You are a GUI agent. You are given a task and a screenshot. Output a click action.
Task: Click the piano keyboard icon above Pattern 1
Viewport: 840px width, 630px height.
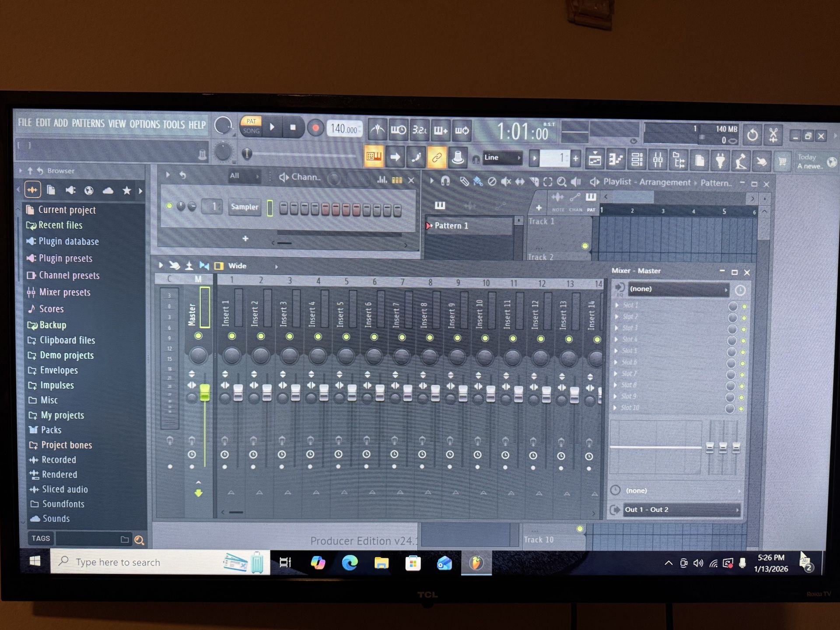[x=440, y=206]
